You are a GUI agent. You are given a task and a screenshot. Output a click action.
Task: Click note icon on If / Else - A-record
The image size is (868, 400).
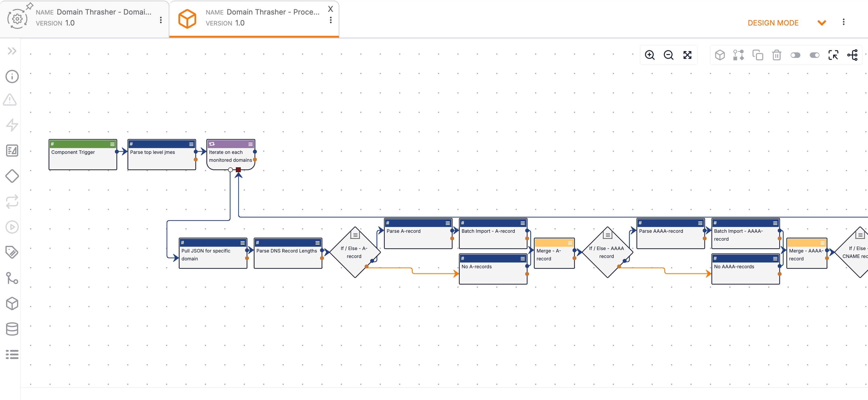click(355, 235)
